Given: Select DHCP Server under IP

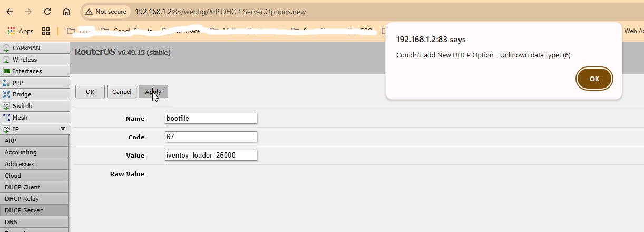Looking at the screenshot, I should 34,210.
